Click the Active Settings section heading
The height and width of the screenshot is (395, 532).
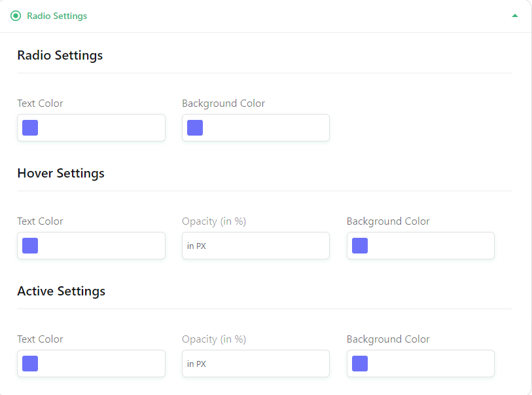(x=61, y=291)
